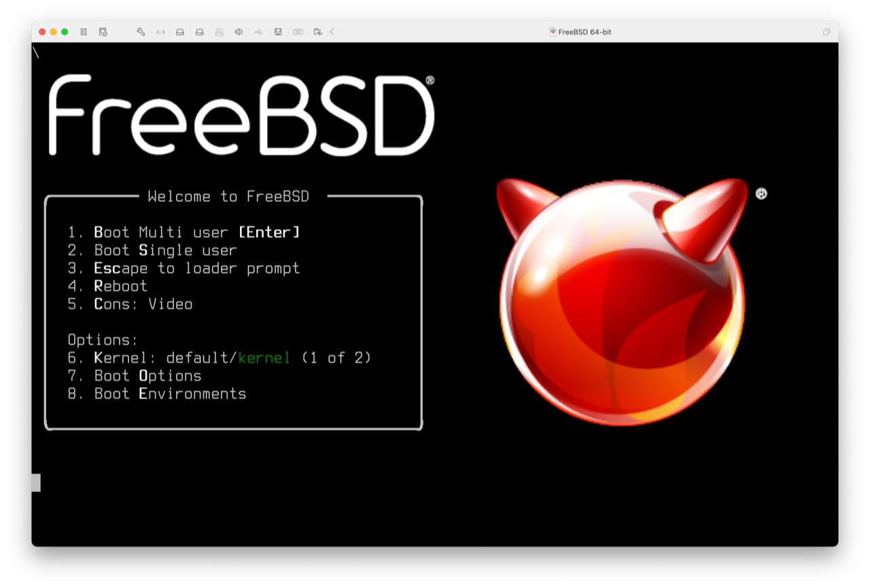Open the Boot Environments submenu

tap(170, 394)
